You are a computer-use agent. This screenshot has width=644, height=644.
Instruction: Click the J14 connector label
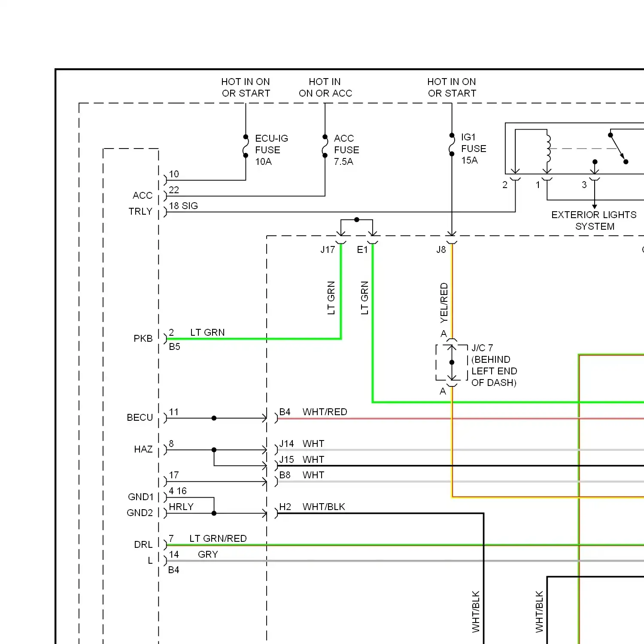[x=286, y=444]
